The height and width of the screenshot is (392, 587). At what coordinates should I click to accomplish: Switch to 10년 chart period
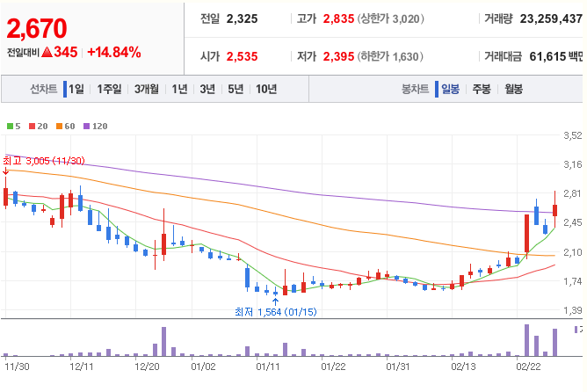pos(266,89)
